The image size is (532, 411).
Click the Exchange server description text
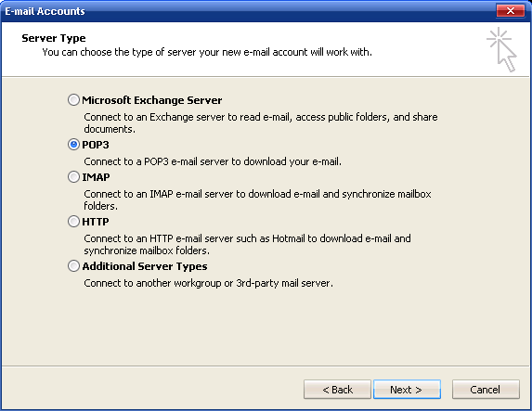(x=261, y=122)
